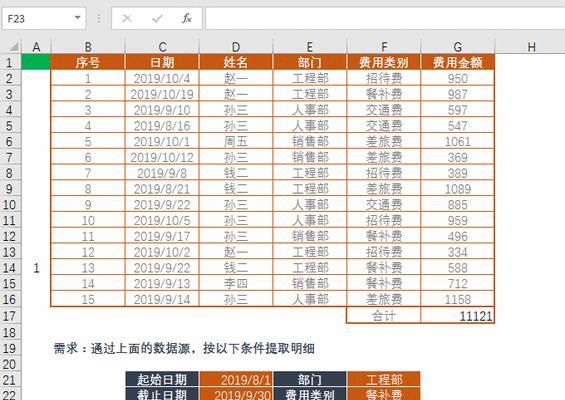Select row 17 header

point(10,316)
